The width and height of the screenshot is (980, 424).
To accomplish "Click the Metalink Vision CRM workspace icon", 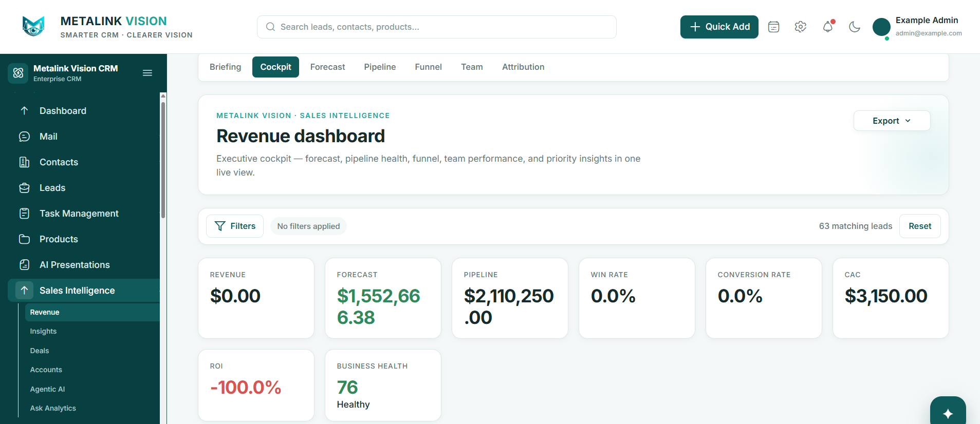I will pyautogui.click(x=18, y=73).
